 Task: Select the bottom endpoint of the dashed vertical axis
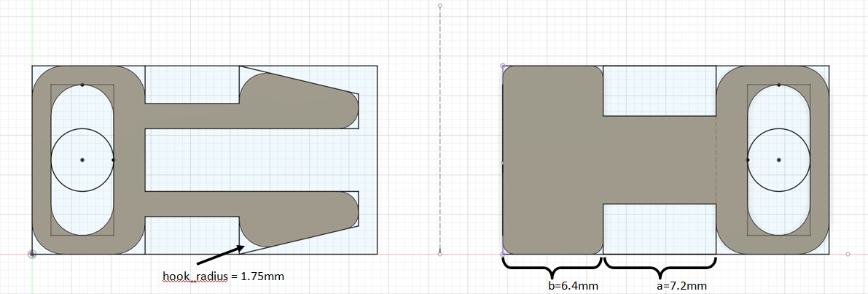440,254
